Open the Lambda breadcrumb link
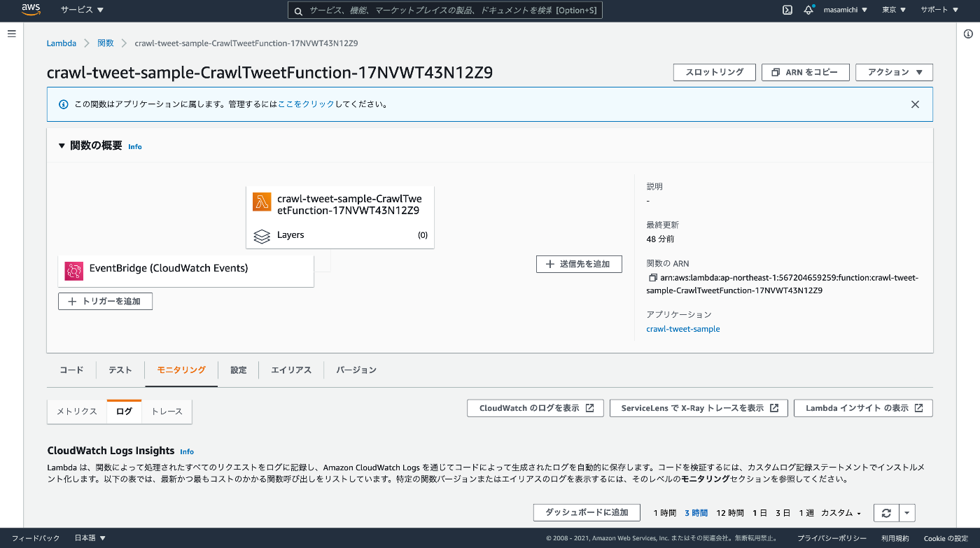This screenshot has height=548, width=980. pos(62,43)
